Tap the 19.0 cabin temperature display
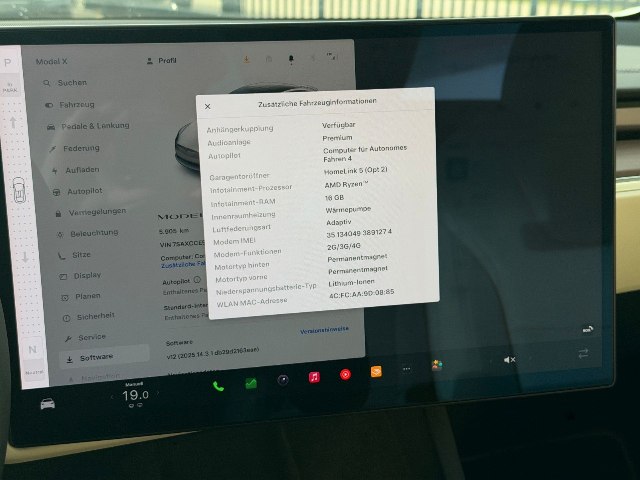 tap(136, 395)
